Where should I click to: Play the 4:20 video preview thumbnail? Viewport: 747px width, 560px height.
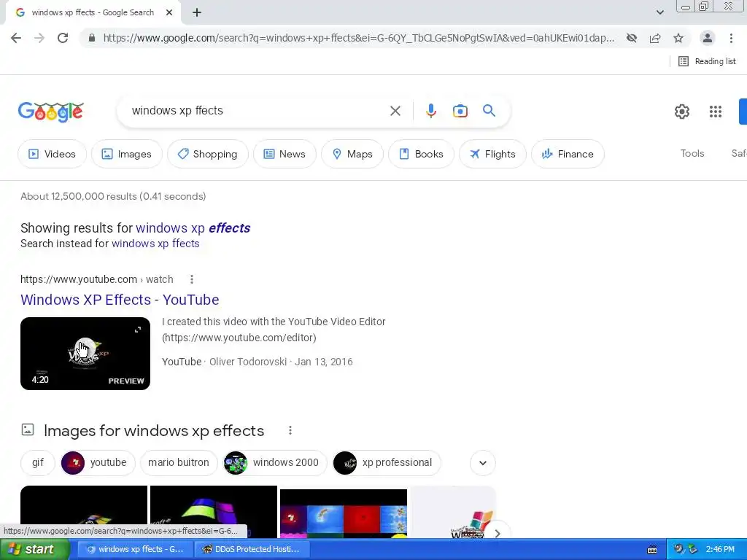(85, 354)
